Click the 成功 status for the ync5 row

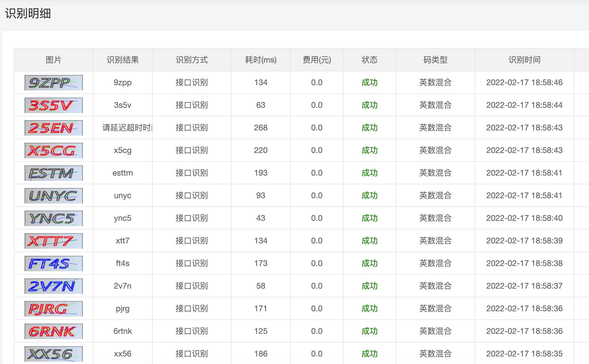[x=369, y=218]
